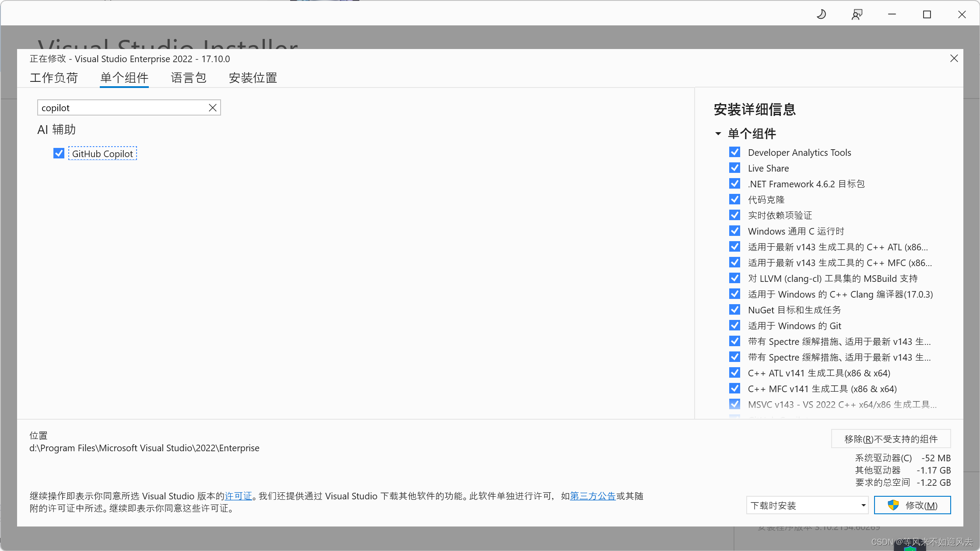Image resolution: width=980 pixels, height=551 pixels.
Task: Uncheck Live Share component
Action: coord(735,168)
